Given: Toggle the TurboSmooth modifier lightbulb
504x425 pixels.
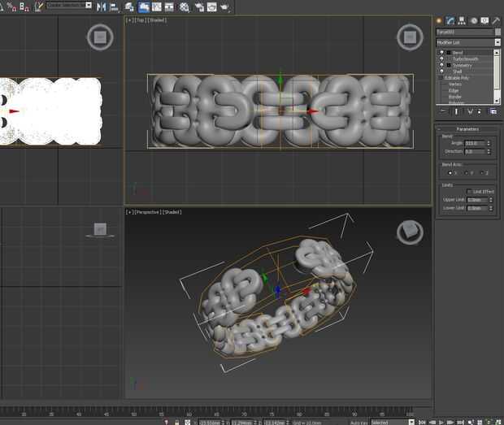Looking at the screenshot, I should [x=441, y=59].
